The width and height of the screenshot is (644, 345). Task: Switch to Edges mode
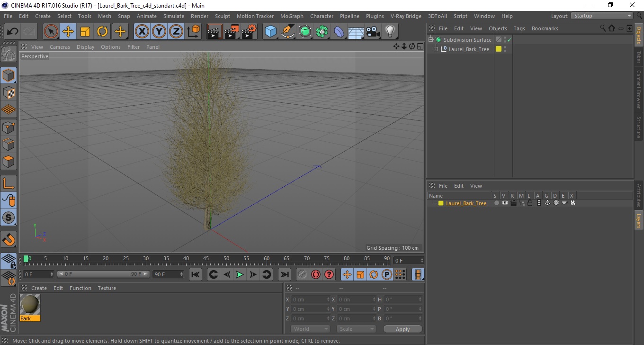click(9, 144)
